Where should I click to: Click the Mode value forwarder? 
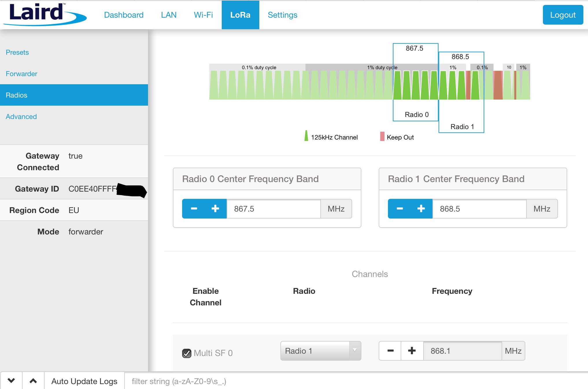(x=86, y=232)
